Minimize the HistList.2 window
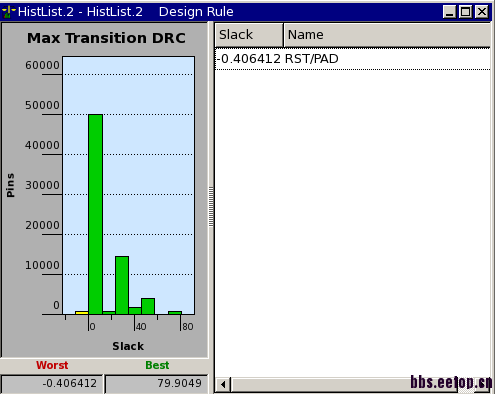This screenshot has width=495, height=394. 449,12
